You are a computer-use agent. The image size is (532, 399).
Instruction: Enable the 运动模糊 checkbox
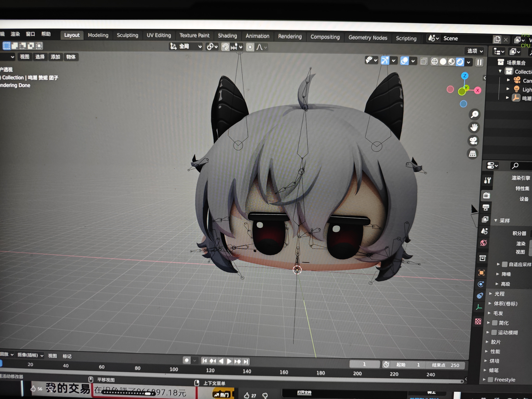tap(494, 332)
